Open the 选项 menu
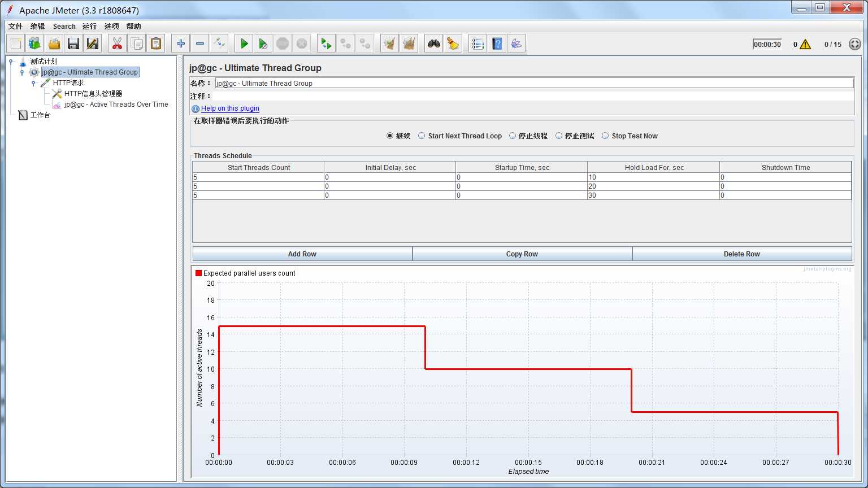 112,27
